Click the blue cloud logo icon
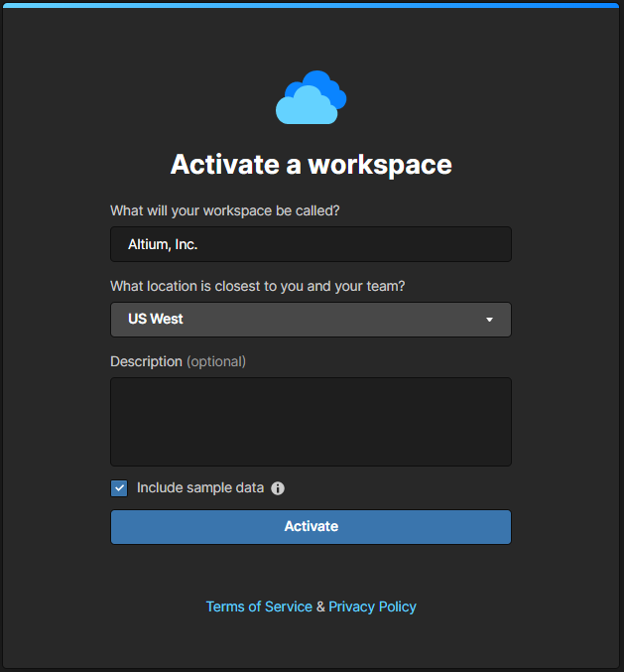624x672 pixels. 311,97
